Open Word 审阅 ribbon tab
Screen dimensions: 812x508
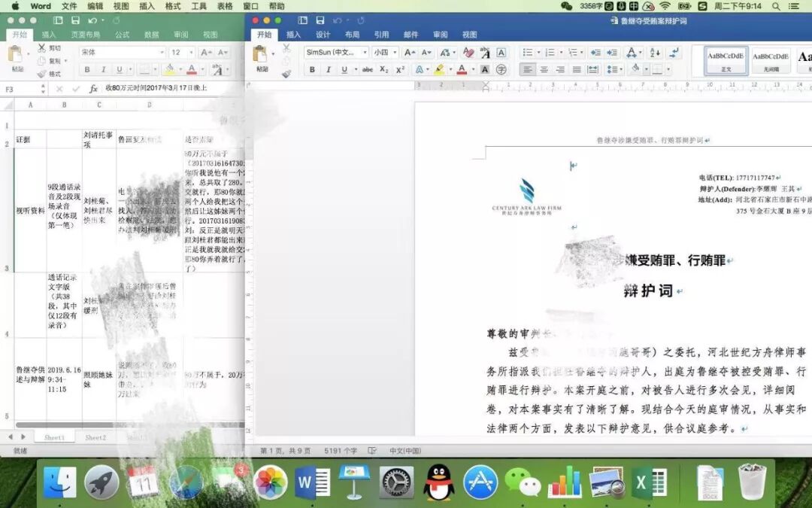coord(440,35)
